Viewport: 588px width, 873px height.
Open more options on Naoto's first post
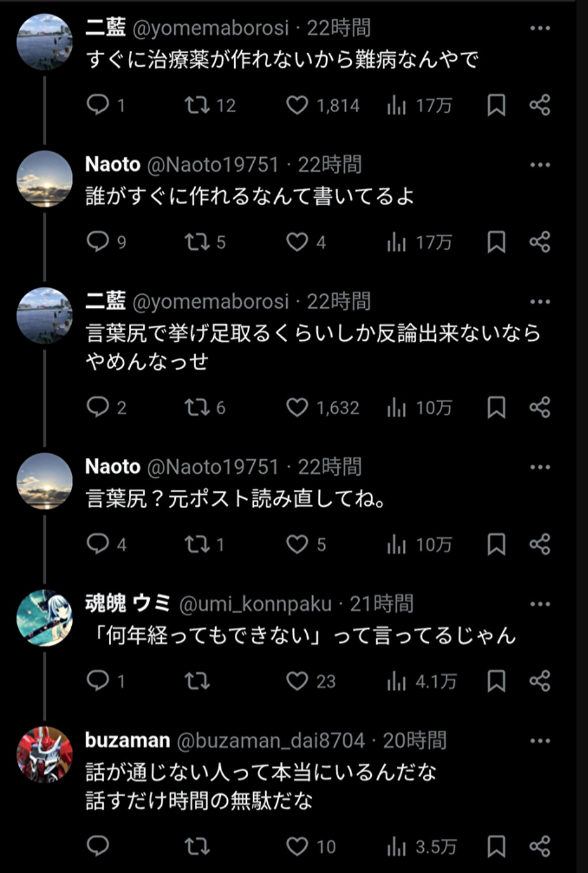pyautogui.click(x=540, y=165)
